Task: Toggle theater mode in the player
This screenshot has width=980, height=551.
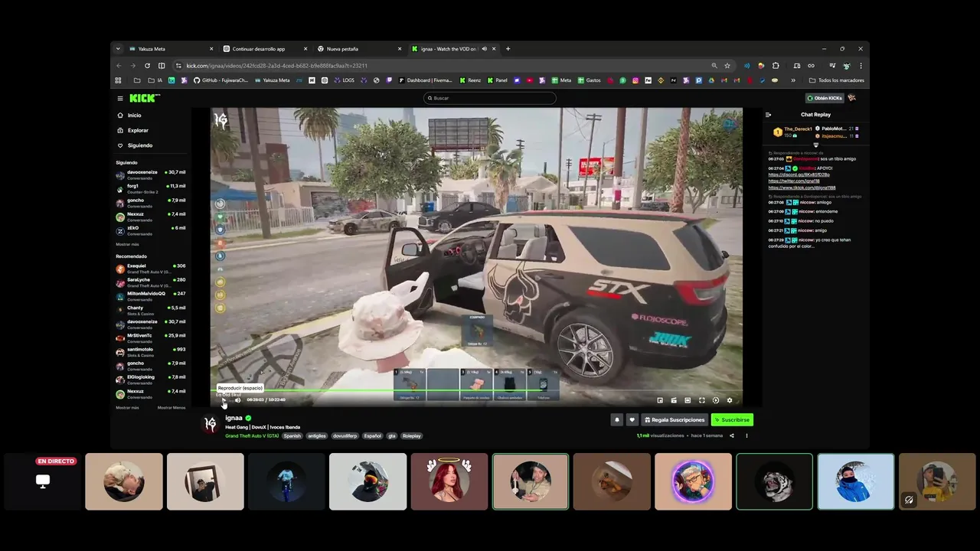Action: (x=688, y=400)
